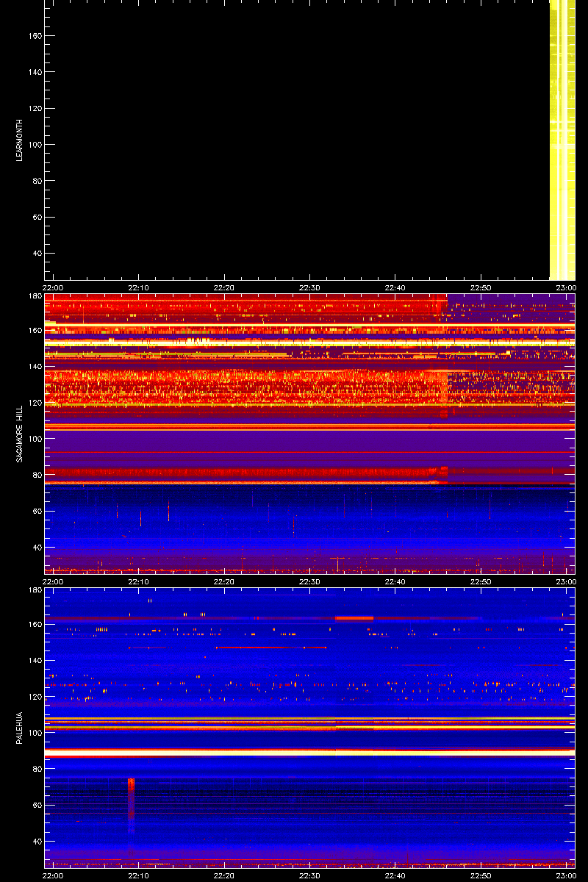
Task: Click the 120 frequency tick of Palehua
Action: point(35,696)
